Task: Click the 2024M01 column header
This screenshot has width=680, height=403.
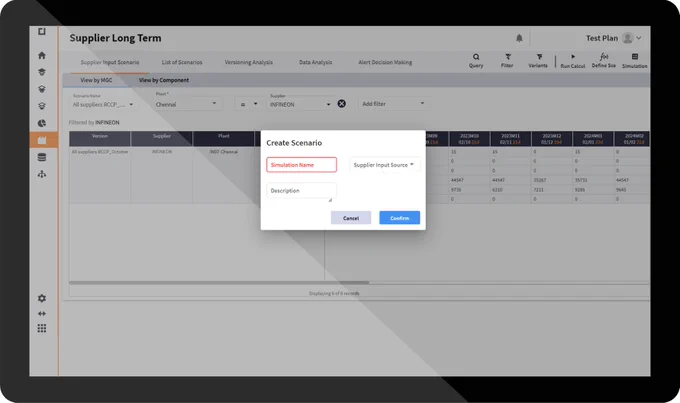Action: [x=593, y=139]
